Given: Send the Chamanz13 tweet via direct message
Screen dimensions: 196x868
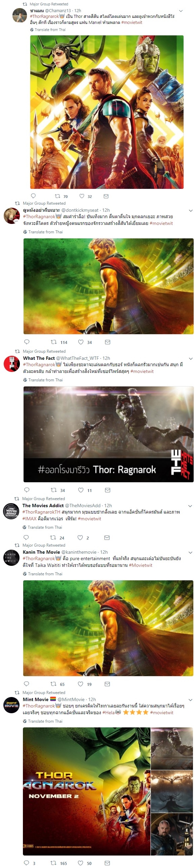Looking at the screenshot, I should [106, 196].
